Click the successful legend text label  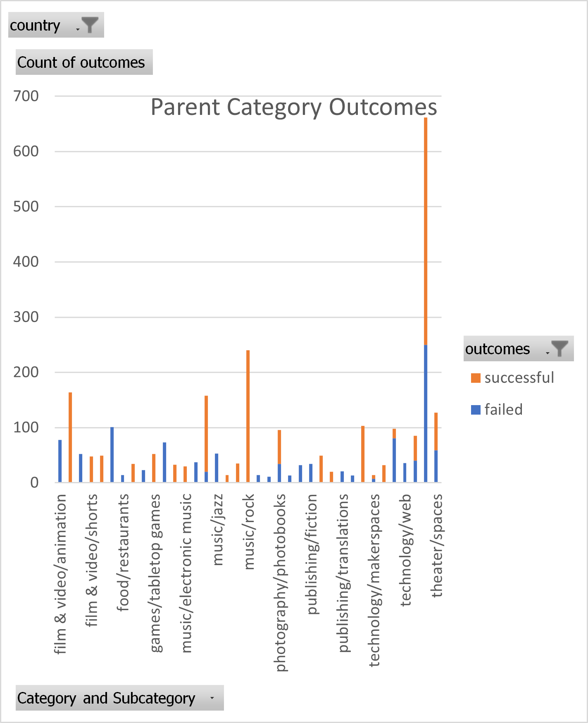519,377
